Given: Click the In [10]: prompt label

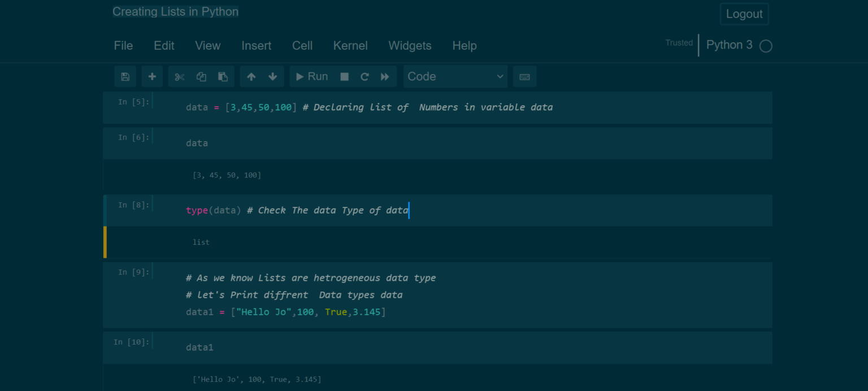Looking at the screenshot, I should (x=132, y=342).
